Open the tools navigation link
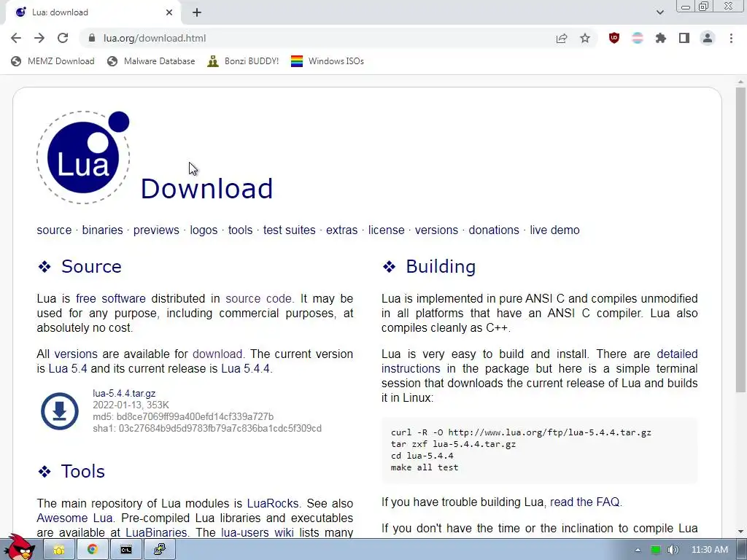This screenshot has width=747, height=560. click(240, 230)
